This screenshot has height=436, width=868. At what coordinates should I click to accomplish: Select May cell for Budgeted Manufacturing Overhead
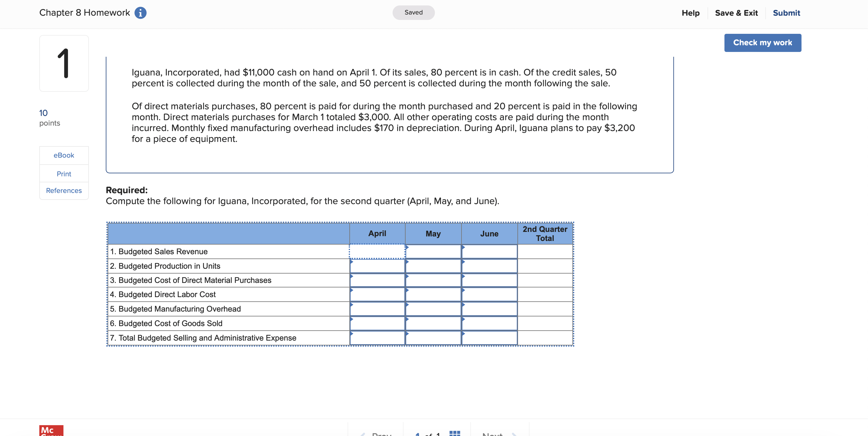433,309
